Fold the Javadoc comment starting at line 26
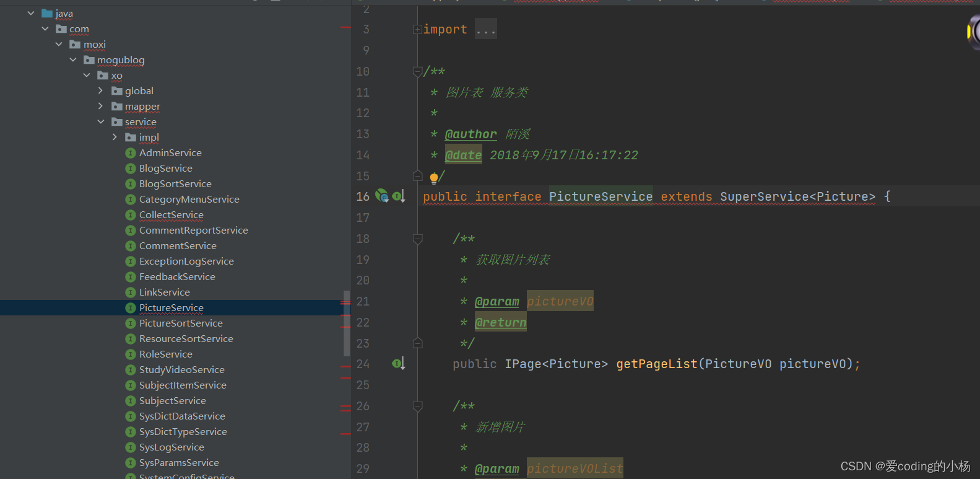This screenshot has width=980, height=479. (417, 406)
